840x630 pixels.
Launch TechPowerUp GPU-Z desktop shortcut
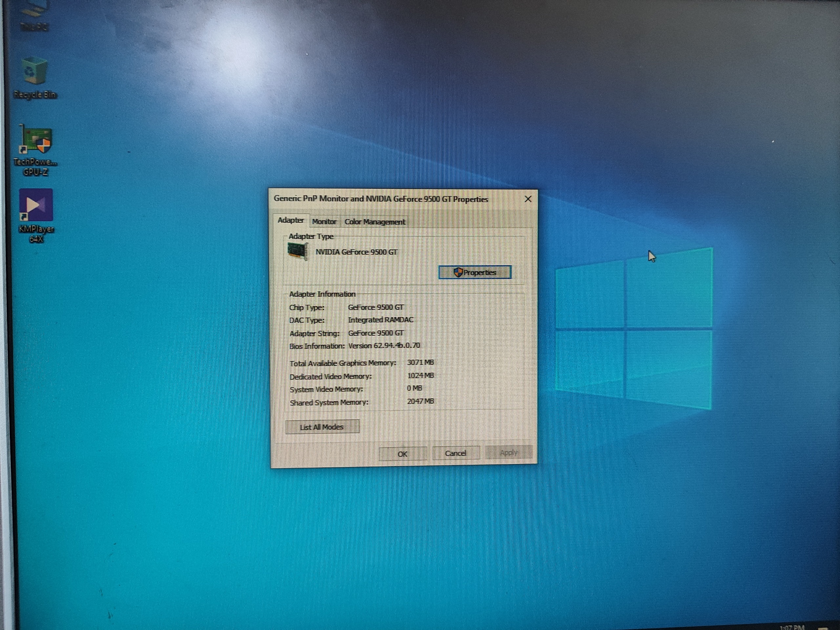(x=35, y=151)
